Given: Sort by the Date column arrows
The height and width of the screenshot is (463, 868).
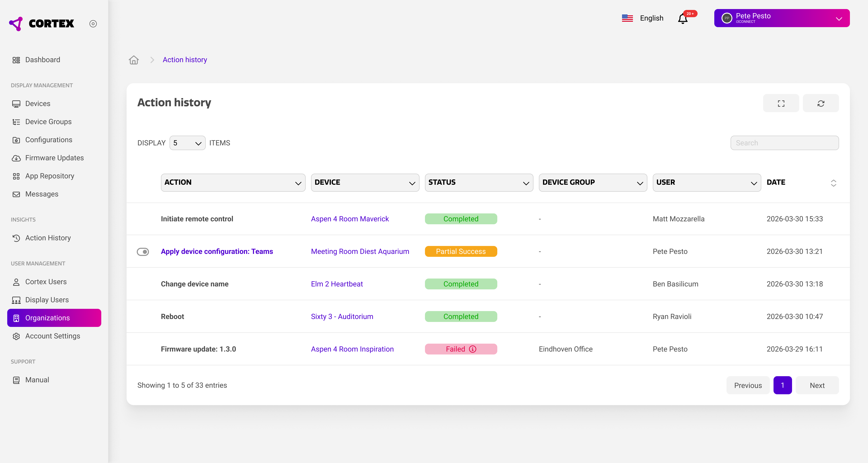Looking at the screenshot, I should [x=833, y=183].
